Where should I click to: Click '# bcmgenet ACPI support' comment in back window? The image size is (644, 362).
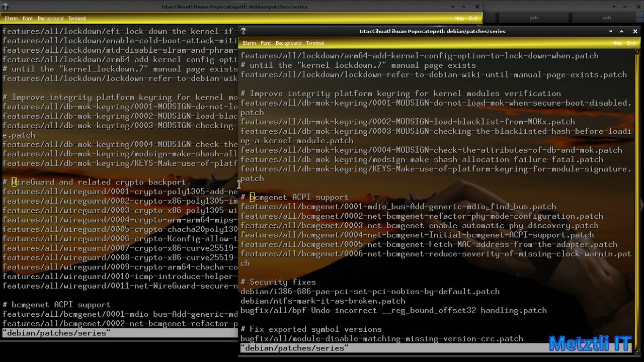coord(56,305)
